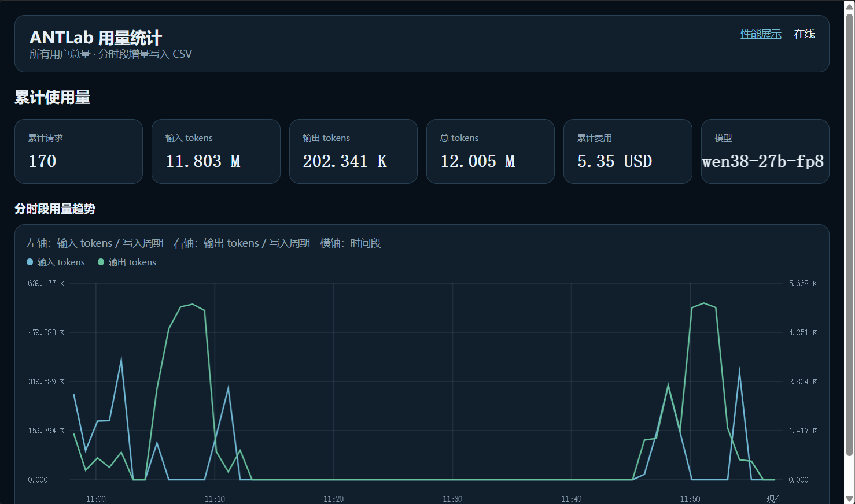This screenshot has height=504, width=855.
Task: Click the page scrollbar down arrow
Action: (x=850, y=498)
